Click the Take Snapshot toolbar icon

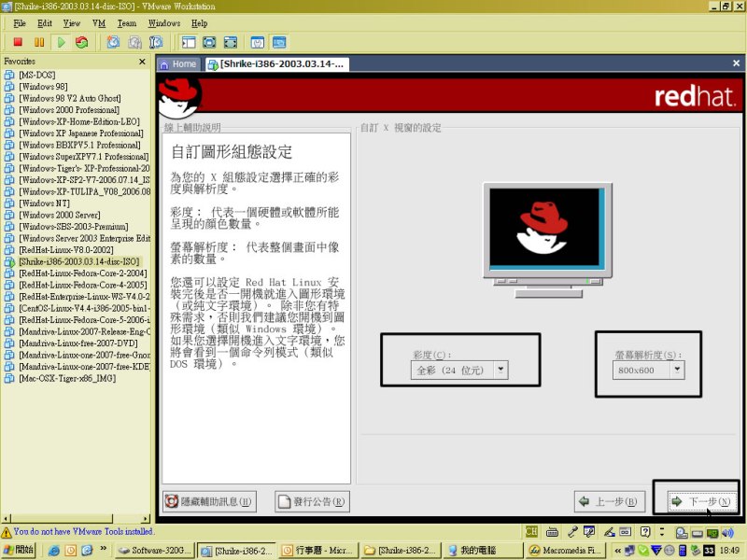click(x=113, y=42)
